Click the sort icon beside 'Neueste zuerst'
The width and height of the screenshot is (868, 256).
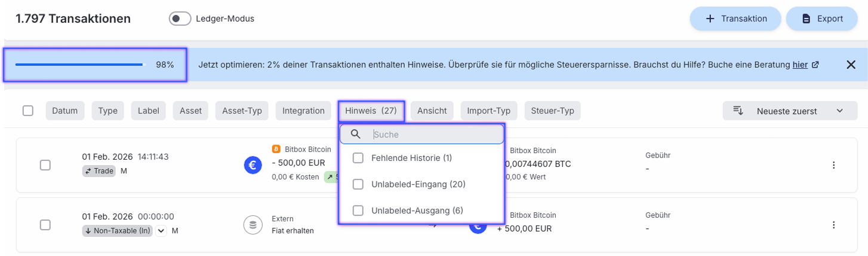click(738, 111)
